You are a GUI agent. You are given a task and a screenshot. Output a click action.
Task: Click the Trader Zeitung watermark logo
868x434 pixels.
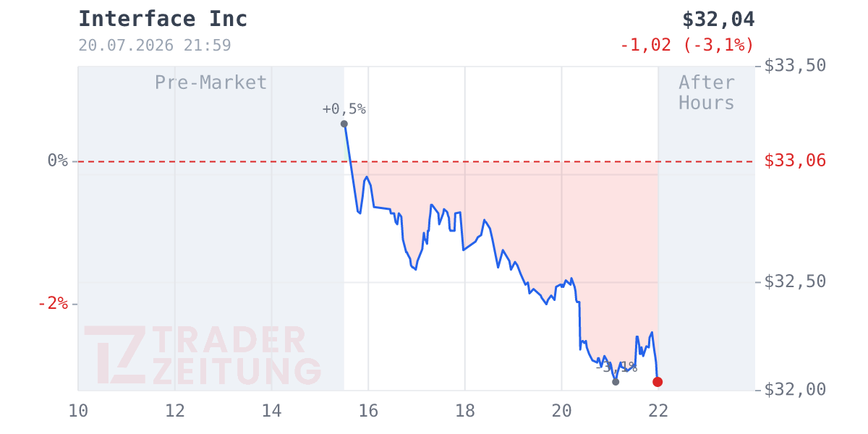(203, 355)
